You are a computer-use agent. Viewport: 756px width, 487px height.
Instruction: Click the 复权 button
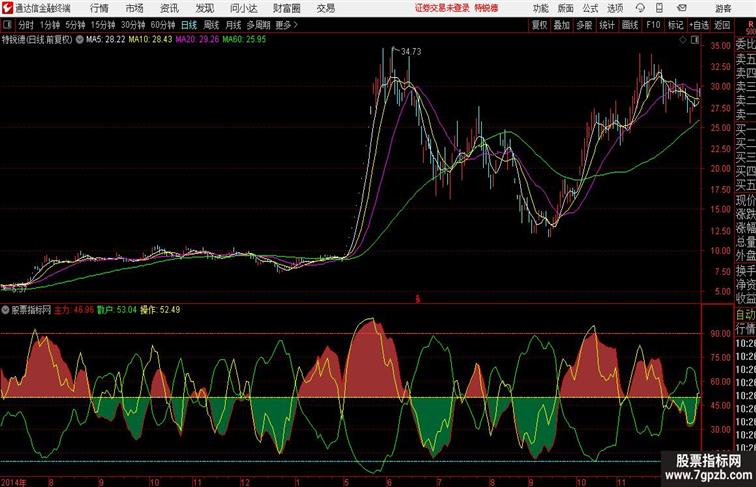pos(540,25)
